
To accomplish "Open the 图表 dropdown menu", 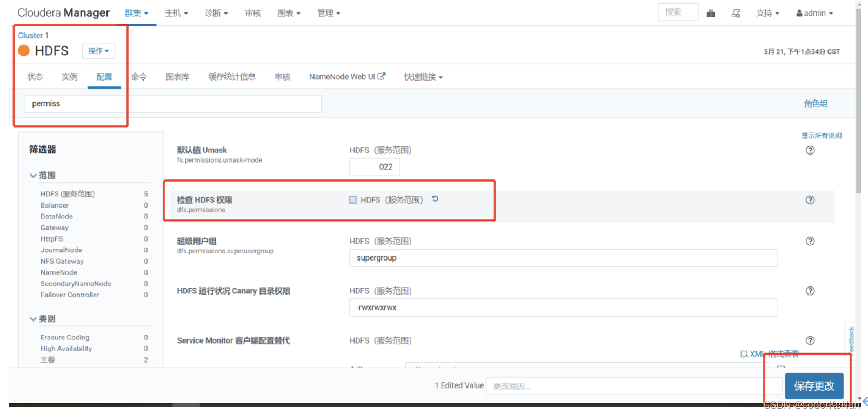I will point(289,13).
